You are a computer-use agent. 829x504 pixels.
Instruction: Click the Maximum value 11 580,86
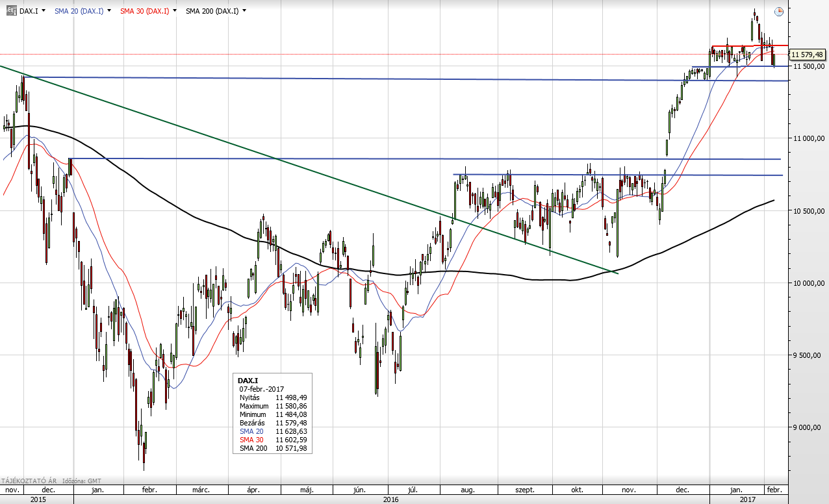pos(291,406)
